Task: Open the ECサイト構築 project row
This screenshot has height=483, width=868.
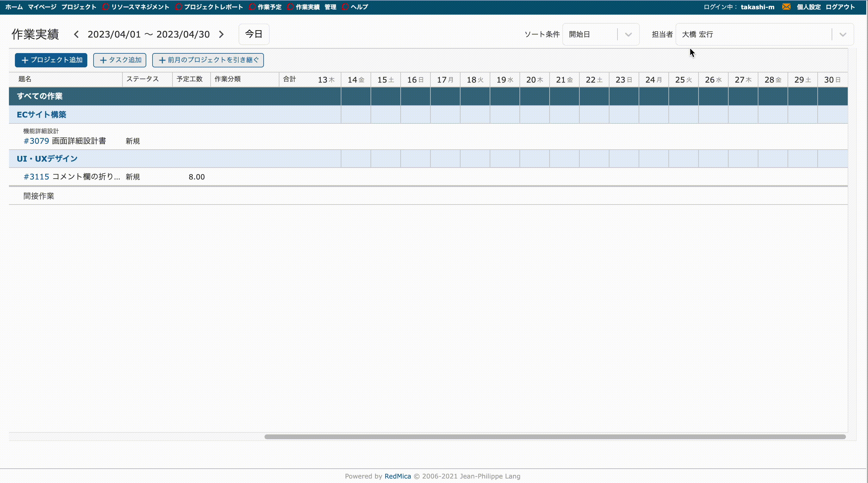Action: [41, 115]
